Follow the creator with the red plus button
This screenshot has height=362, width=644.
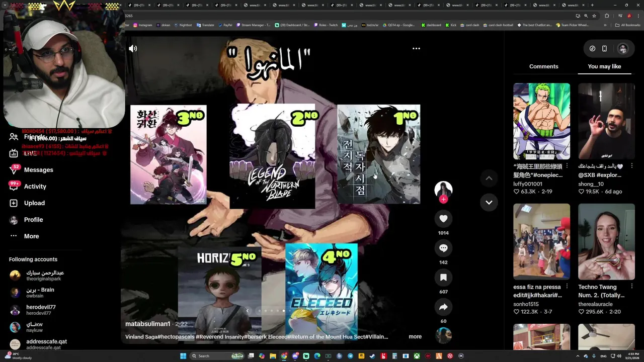pyautogui.click(x=443, y=200)
